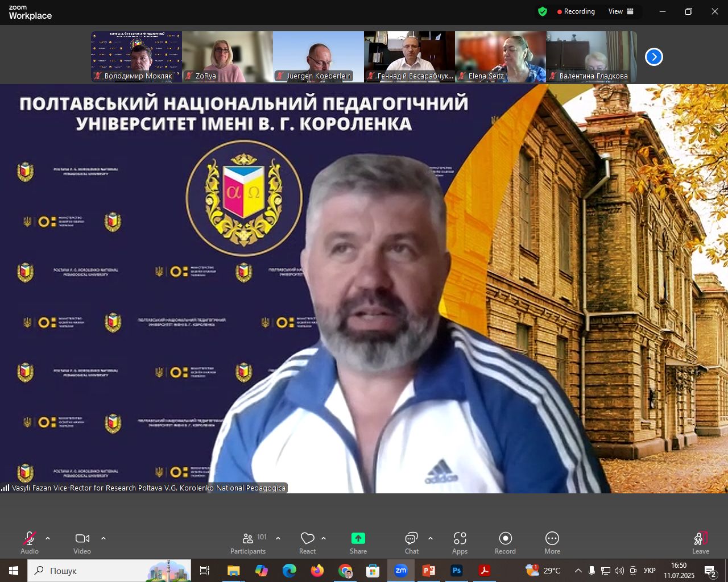Open Copilot from the taskbar
The height and width of the screenshot is (582, 728).
pyautogui.click(x=261, y=571)
